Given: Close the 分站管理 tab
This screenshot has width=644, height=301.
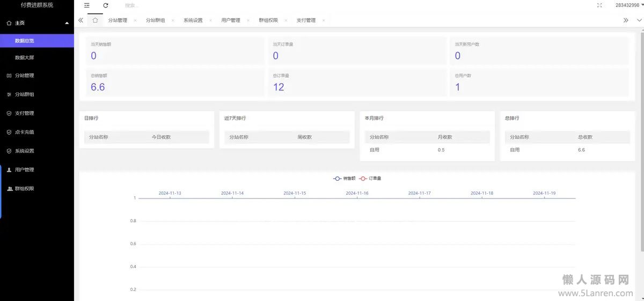Looking at the screenshot, I should coord(135,20).
